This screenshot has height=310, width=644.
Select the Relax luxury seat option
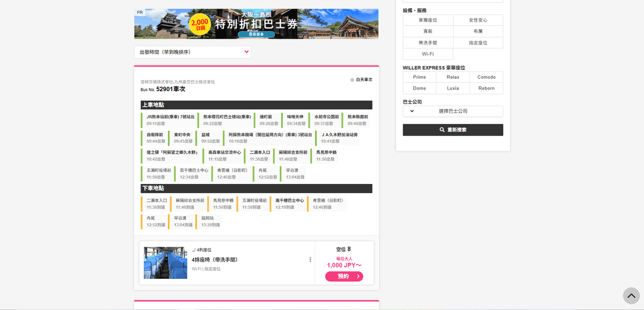tap(453, 77)
